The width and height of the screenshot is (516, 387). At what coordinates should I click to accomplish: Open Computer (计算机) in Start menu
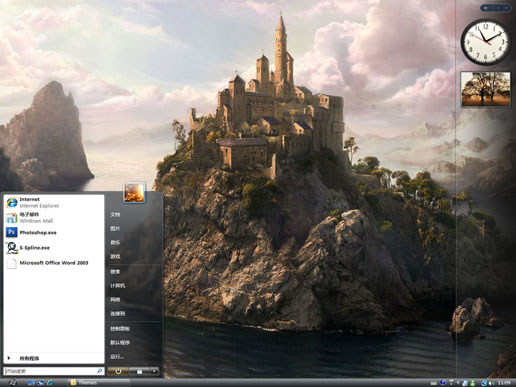coord(118,286)
